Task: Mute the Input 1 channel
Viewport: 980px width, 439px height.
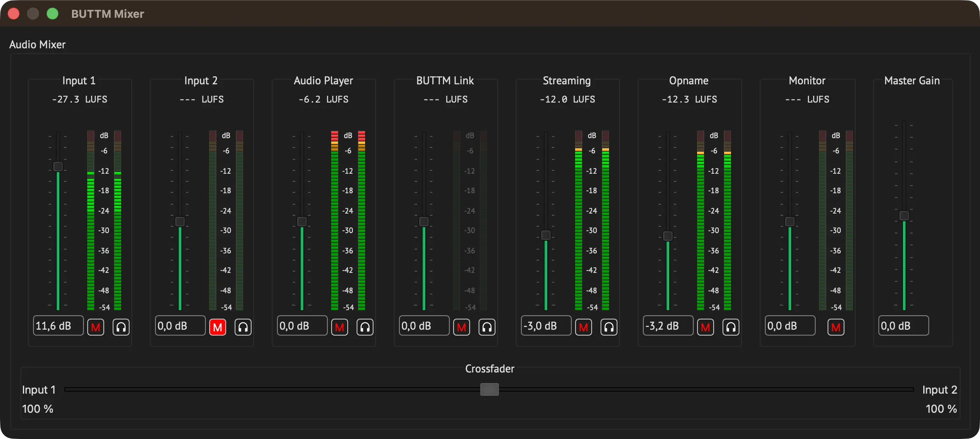Action: 96,327
